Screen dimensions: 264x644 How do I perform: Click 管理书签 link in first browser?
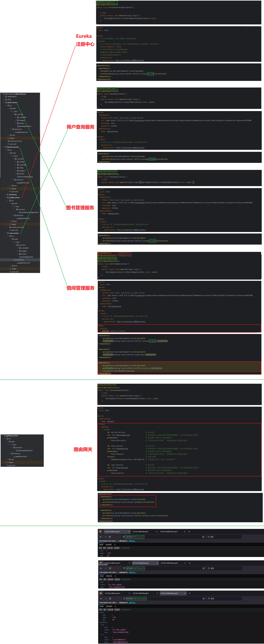(132, 541)
